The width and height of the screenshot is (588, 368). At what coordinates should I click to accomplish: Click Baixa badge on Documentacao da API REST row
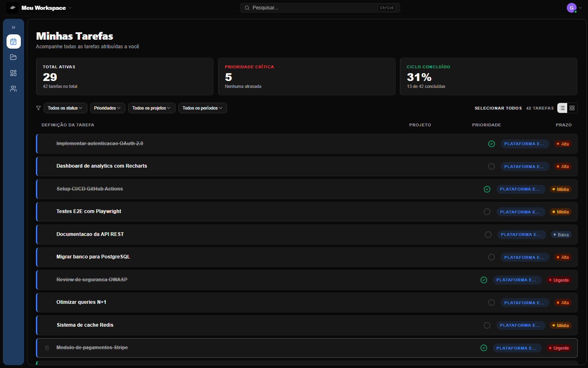tap(561, 235)
